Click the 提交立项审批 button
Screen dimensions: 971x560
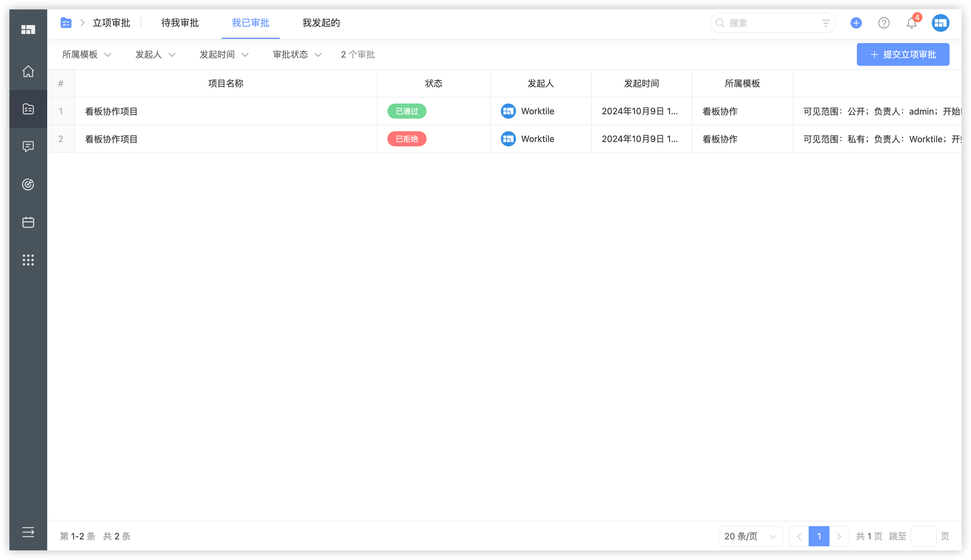903,54
